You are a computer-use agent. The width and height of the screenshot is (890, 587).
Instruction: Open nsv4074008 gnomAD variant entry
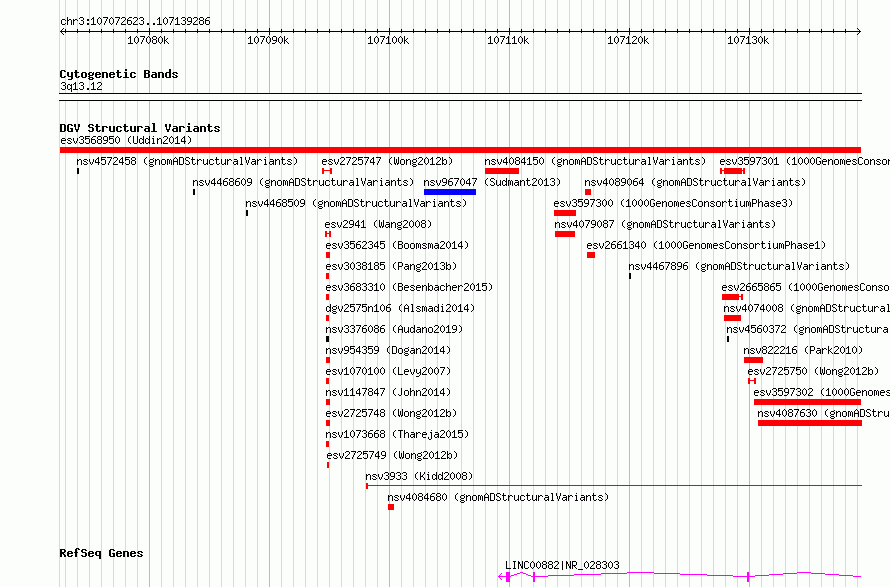pos(807,308)
